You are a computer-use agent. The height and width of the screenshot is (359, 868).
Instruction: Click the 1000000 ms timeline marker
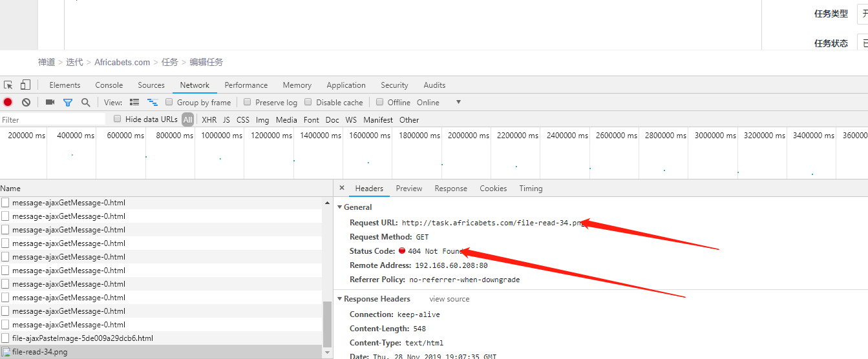[222, 136]
